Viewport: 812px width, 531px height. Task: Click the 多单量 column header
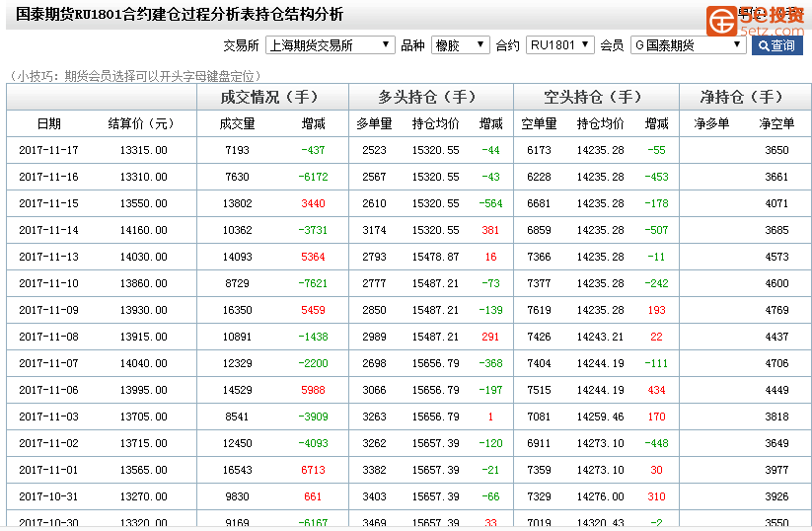pos(374,123)
